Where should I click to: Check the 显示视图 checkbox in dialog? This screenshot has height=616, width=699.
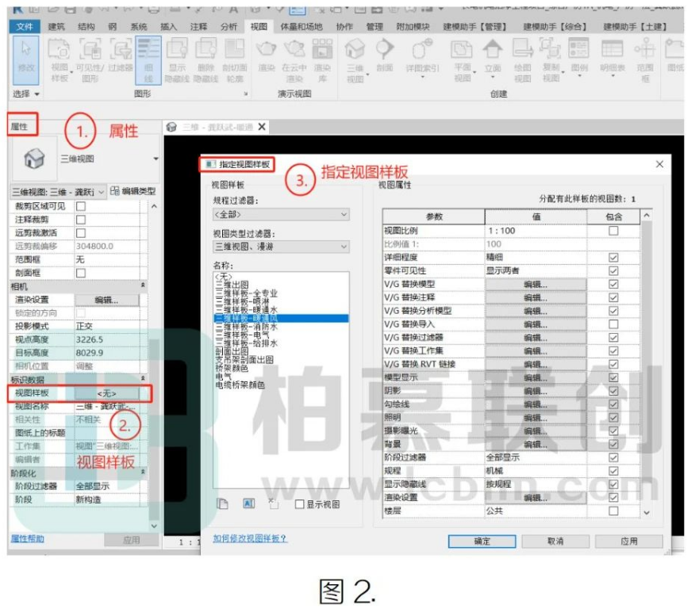300,504
